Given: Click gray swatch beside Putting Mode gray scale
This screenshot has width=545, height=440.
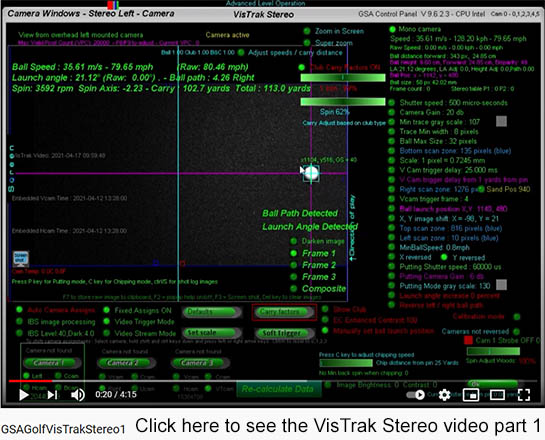Looking at the screenshot, I should 501,285.
